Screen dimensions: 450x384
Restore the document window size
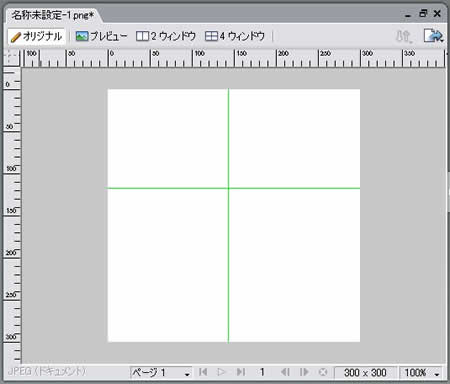423,14
